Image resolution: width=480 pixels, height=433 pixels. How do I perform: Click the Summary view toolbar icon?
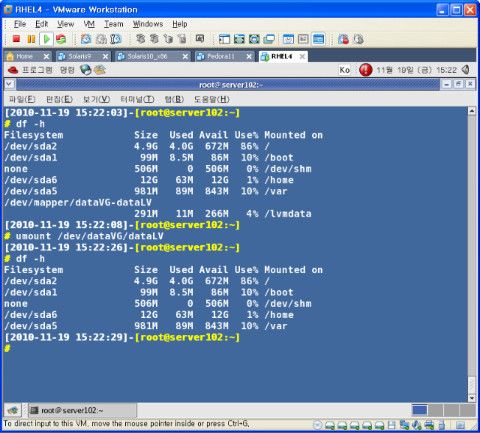pos(288,39)
